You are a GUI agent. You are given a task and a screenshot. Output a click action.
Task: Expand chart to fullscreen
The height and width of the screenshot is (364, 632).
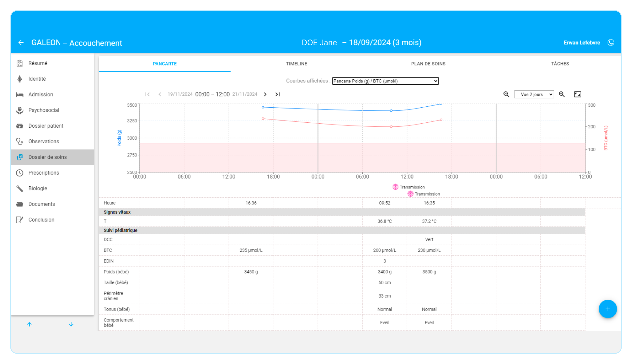(577, 94)
